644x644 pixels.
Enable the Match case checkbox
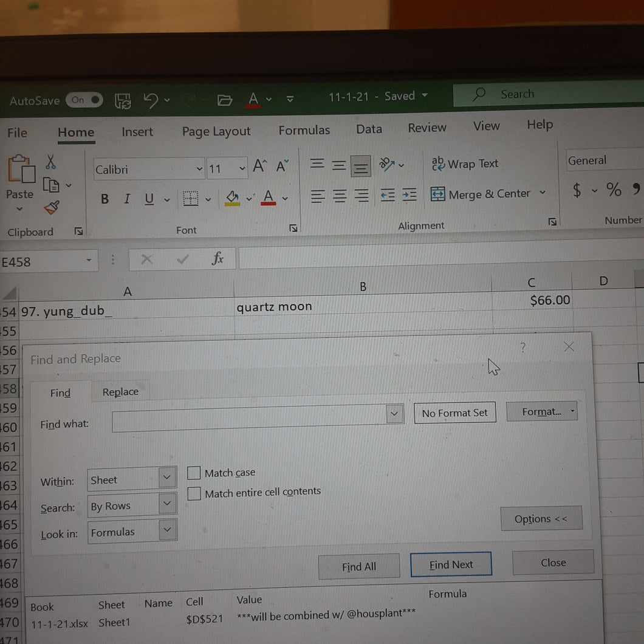[194, 473]
